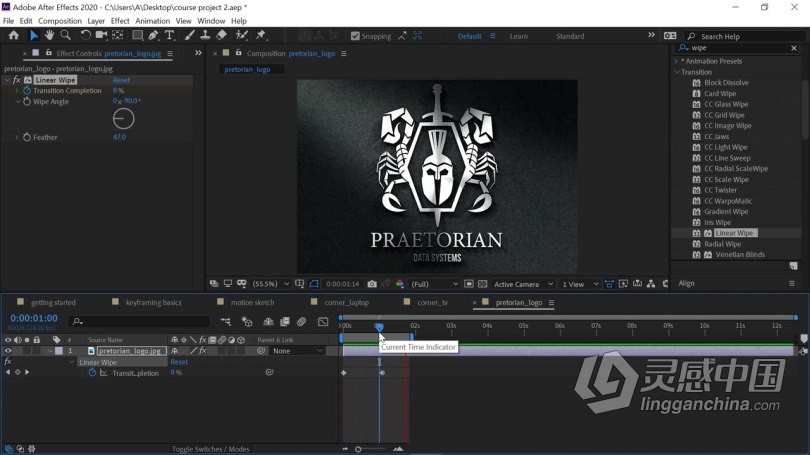Open the Effect menu
810x455 pixels.
[120, 21]
